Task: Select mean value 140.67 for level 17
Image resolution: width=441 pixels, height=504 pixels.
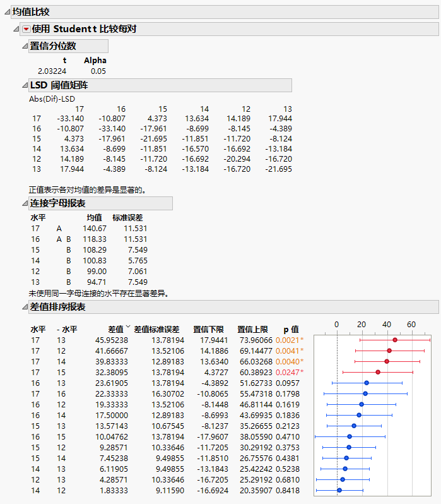Action: (95, 229)
